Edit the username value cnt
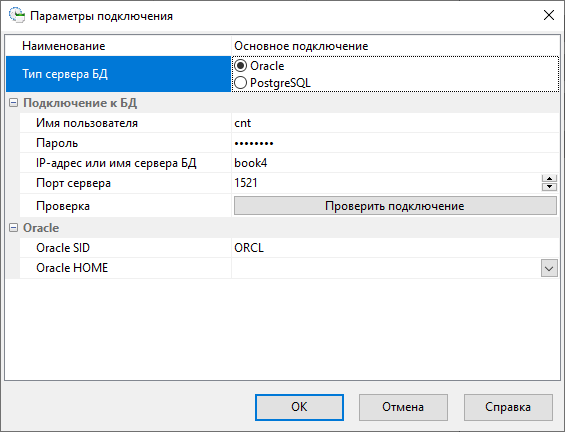 tap(243, 123)
